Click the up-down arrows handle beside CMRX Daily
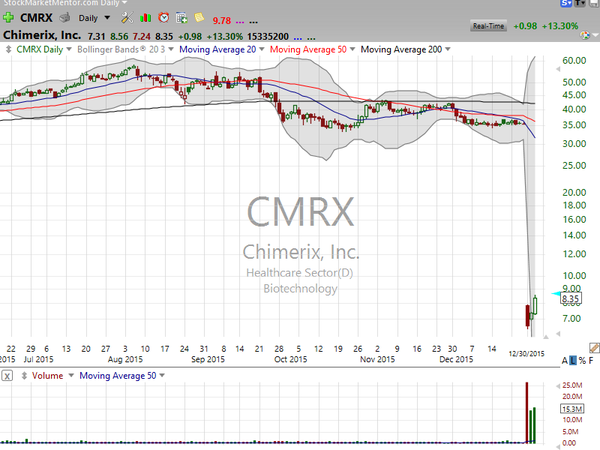 click(x=8, y=49)
